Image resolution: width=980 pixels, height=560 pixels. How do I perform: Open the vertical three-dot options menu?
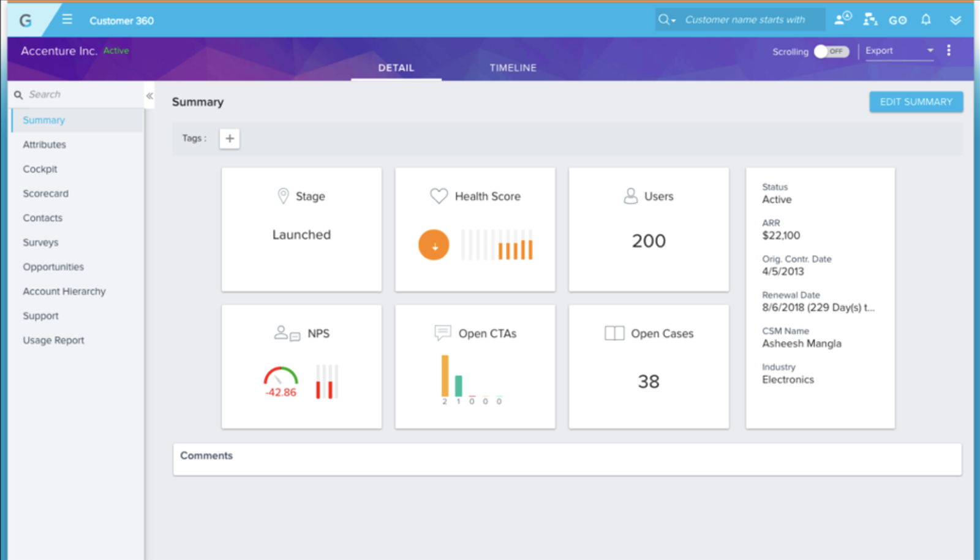[x=949, y=50]
